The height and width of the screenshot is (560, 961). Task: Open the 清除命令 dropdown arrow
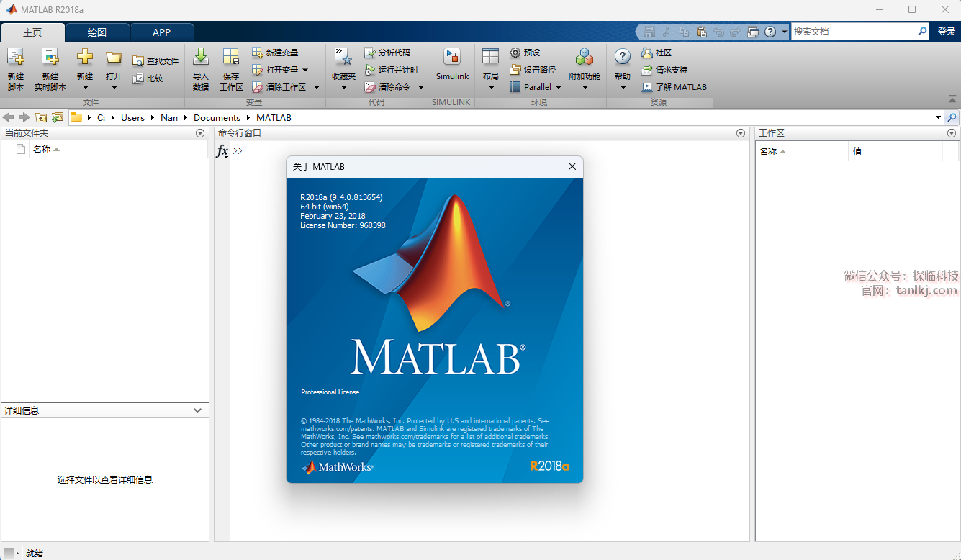pos(421,88)
